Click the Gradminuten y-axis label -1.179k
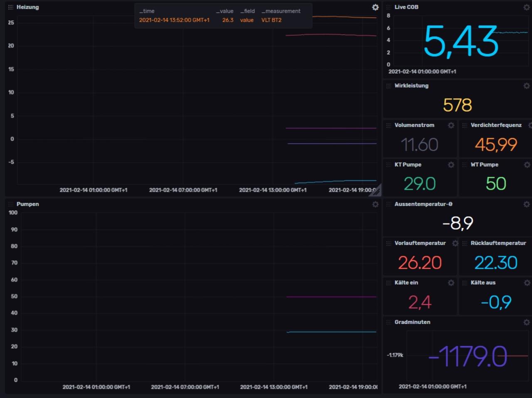532x398 pixels. point(395,355)
